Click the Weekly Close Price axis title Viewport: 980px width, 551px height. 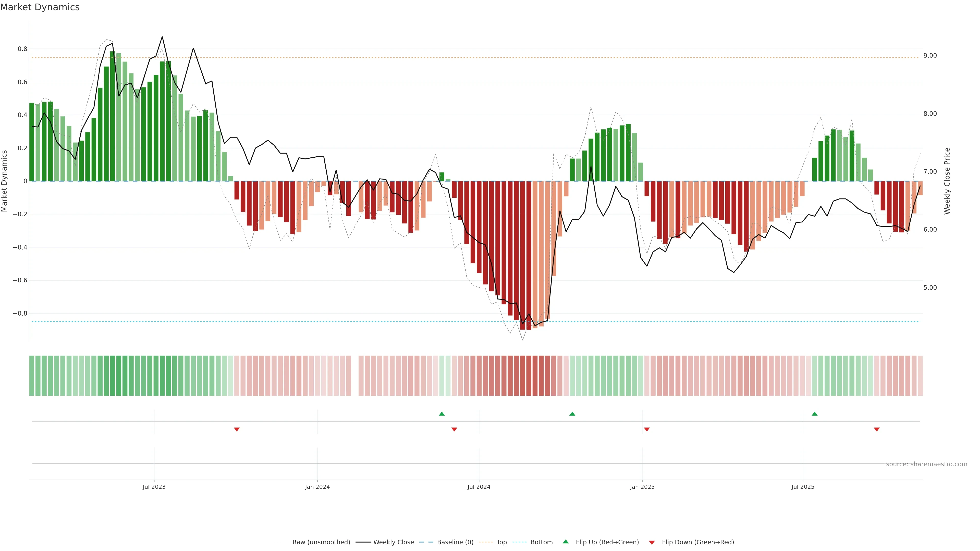[947, 181]
